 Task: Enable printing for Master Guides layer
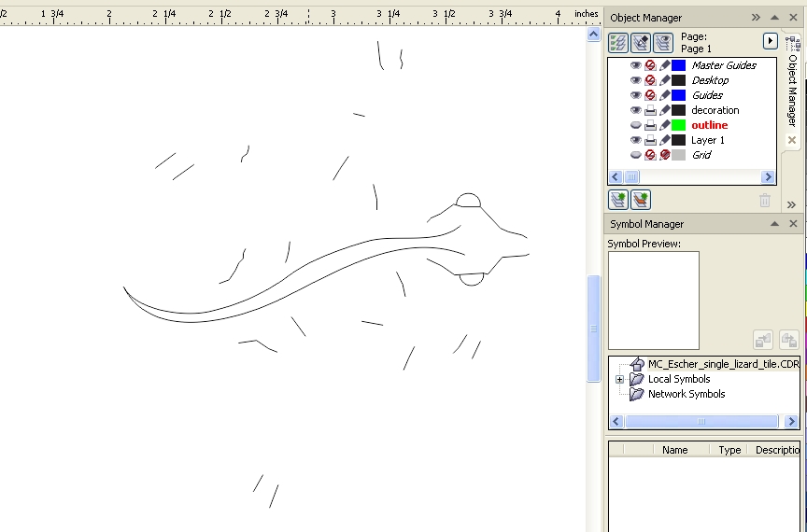point(650,65)
